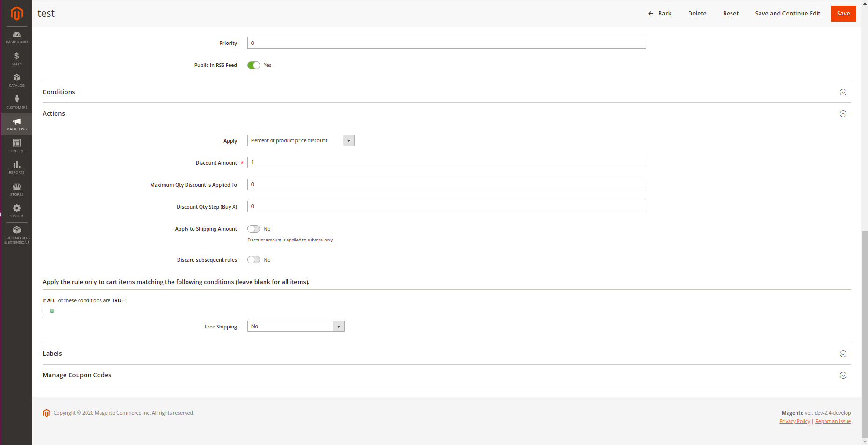Open the Catalog sidebar menu

(x=17, y=80)
